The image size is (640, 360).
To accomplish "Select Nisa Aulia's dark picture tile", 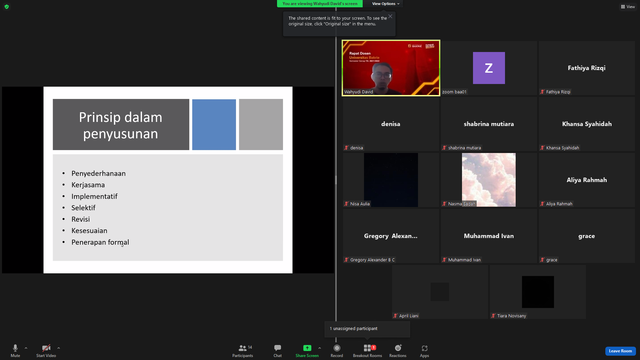I will pos(391,180).
